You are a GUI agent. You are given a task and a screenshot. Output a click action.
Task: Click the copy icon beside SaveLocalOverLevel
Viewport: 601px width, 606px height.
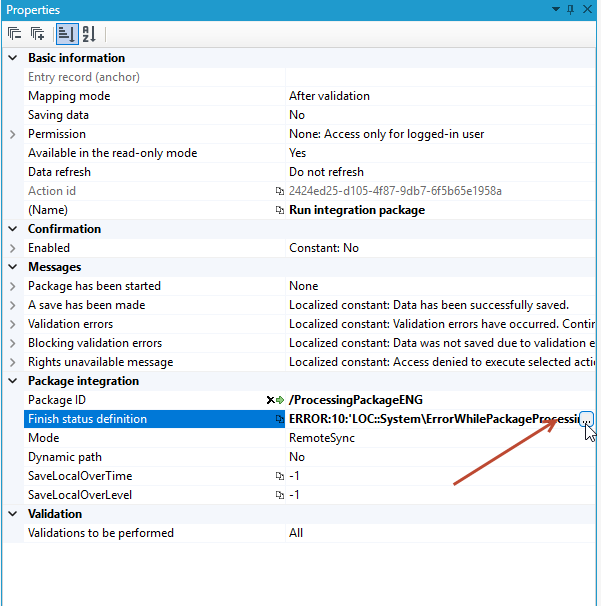point(279,495)
